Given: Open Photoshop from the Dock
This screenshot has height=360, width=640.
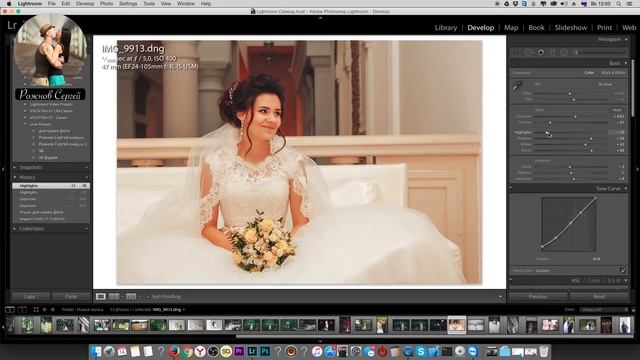Looking at the screenshot, I should 265,351.
